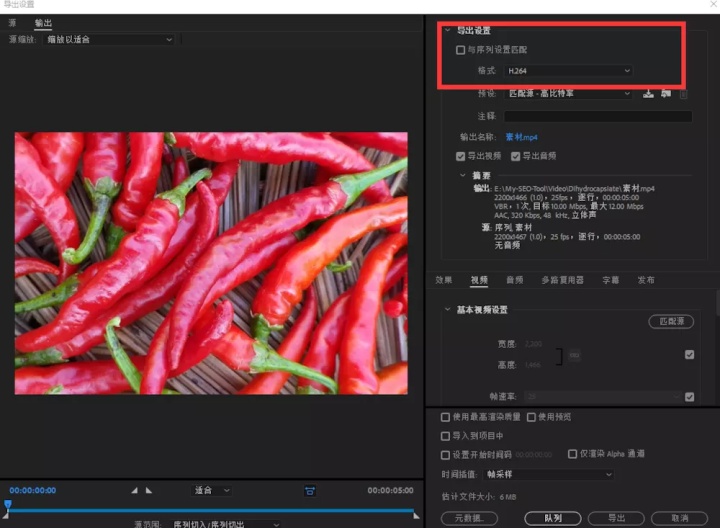Image resolution: width=720 pixels, height=528 pixels.
Task: Enable 设置开始时间码 checkbox
Action: (x=445, y=455)
